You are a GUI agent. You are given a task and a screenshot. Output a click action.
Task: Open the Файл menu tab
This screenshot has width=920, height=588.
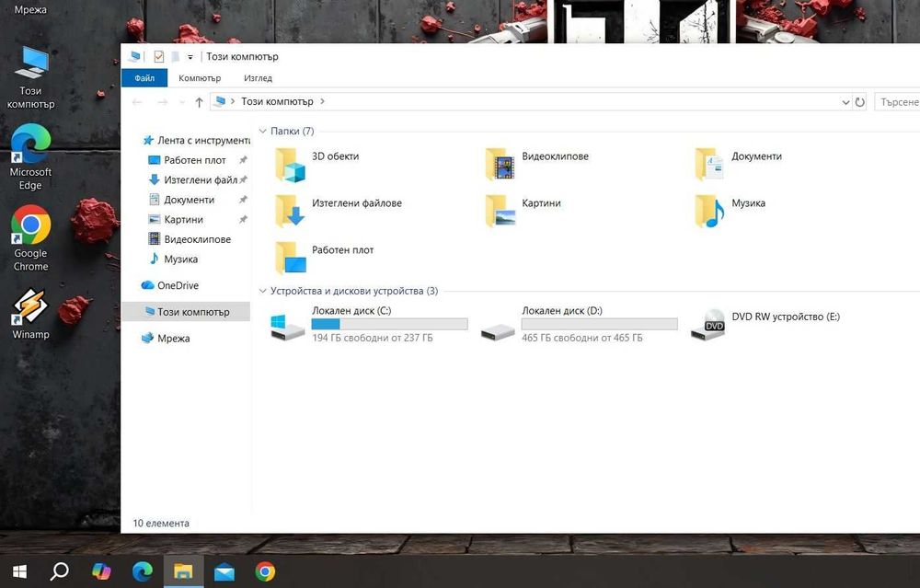click(144, 78)
